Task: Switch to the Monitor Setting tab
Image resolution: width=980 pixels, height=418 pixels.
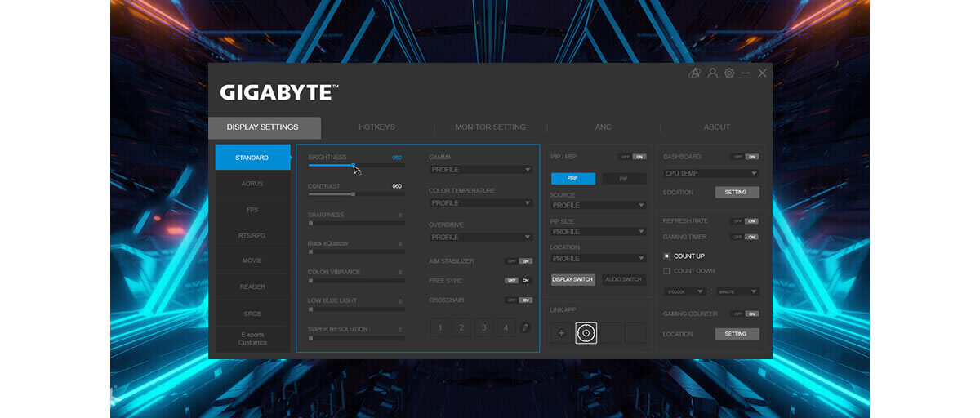Action: pos(490,127)
